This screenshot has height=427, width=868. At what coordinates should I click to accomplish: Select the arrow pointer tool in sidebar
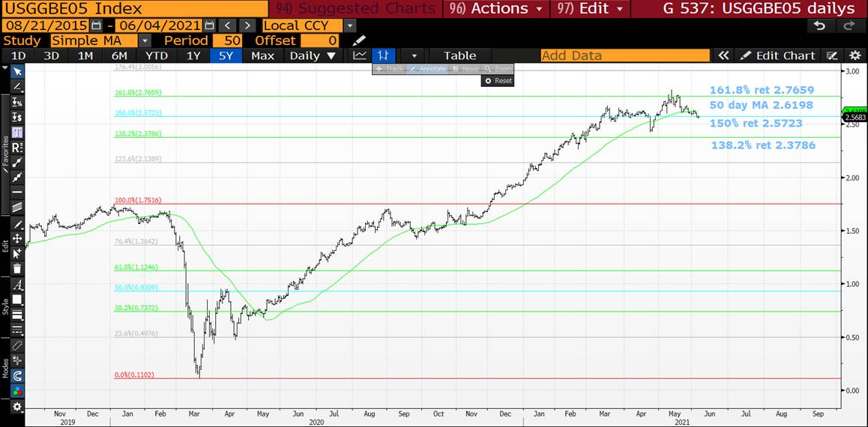[16, 71]
